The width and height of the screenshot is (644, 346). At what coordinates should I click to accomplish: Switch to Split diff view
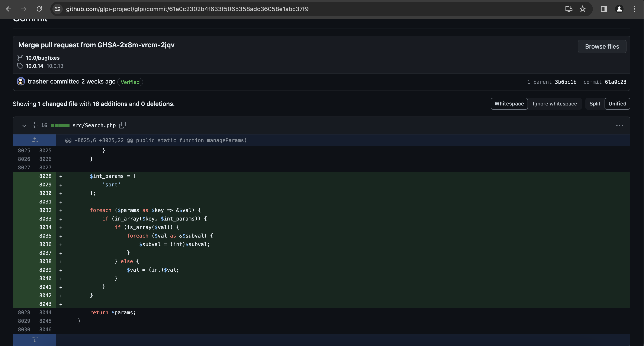(x=595, y=104)
